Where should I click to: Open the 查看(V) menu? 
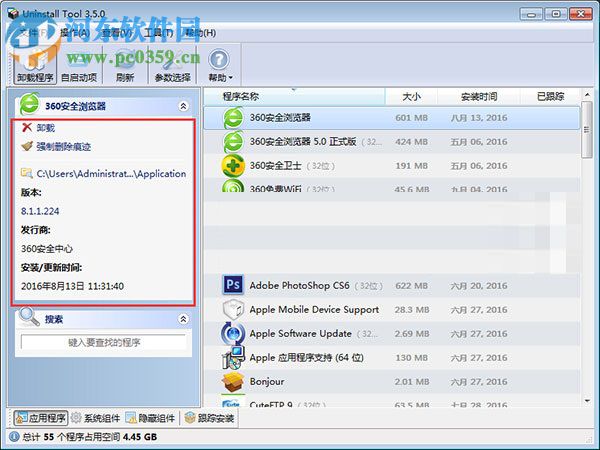coord(117,33)
